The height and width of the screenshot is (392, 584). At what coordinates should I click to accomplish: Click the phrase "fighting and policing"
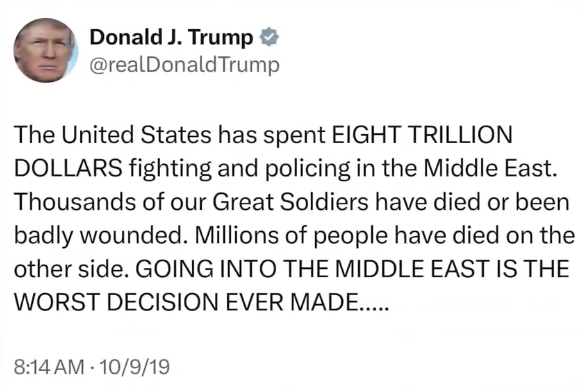pyautogui.click(x=240, y=169)
